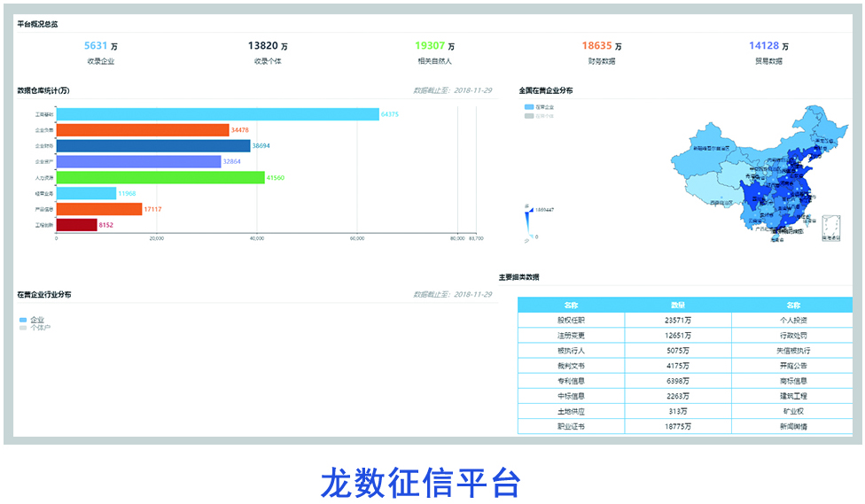Viewport: 865px width, 504px height.
Task: Click the light-blue bar valued 11968
Action: point(86,194)
